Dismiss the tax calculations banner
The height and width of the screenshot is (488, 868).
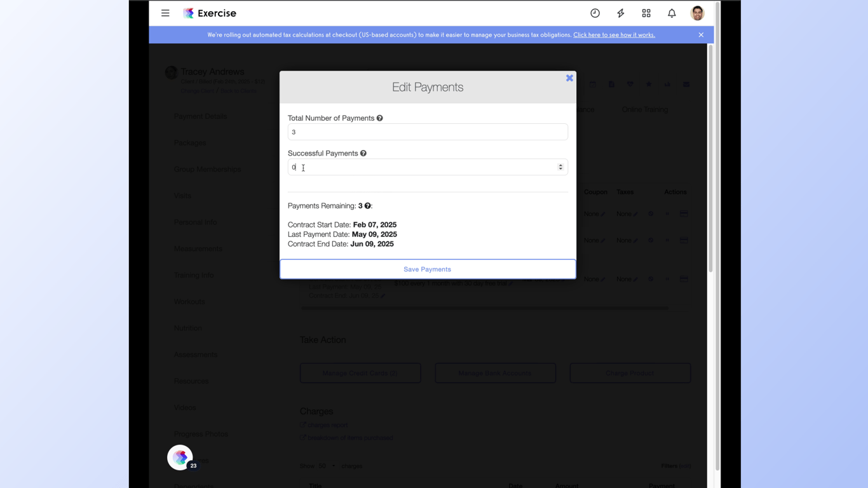click(701, 35)
